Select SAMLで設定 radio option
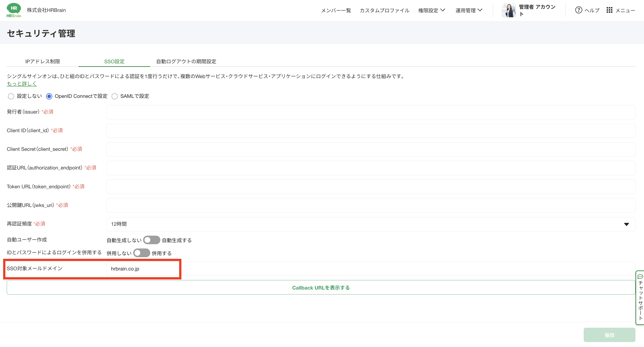Viewport: 644px width, 347px height. pyautogui.click(x=115, y=96)
